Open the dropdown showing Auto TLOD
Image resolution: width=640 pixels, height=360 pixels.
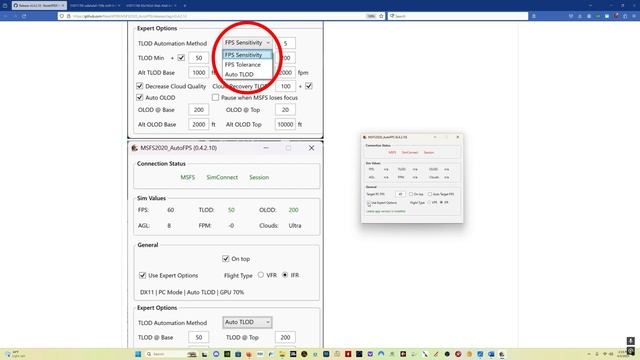point(247,322)
